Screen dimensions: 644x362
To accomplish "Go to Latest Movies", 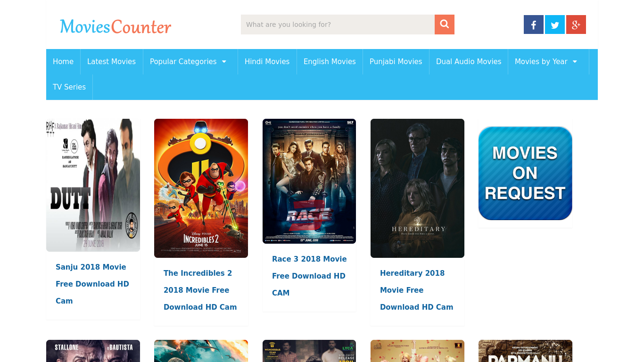I will (x=111, y=62).
